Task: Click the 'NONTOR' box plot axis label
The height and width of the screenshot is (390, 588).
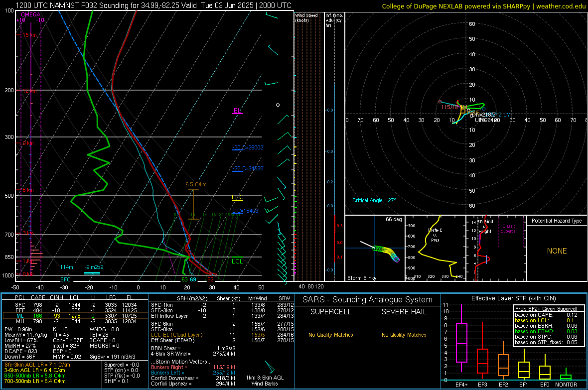Action: coord(566,385)
